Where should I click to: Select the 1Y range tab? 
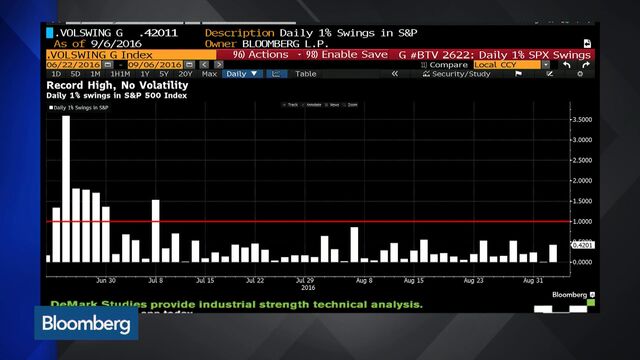(x=145, y=74)
